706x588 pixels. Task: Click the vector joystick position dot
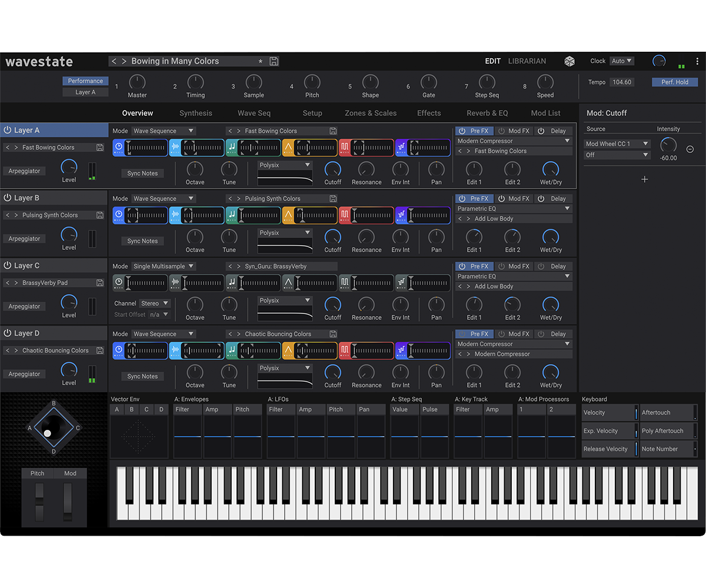click(48, 434)
